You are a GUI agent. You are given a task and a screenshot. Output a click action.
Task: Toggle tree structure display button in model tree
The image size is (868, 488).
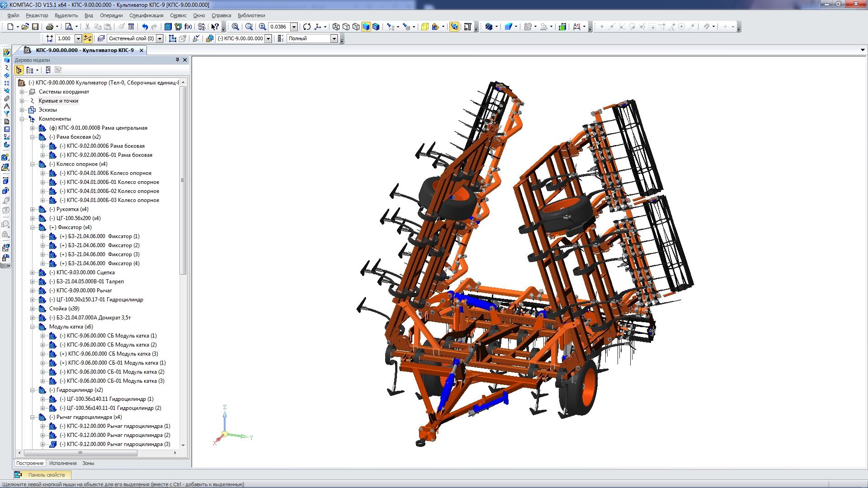click(x=19, y=70)
